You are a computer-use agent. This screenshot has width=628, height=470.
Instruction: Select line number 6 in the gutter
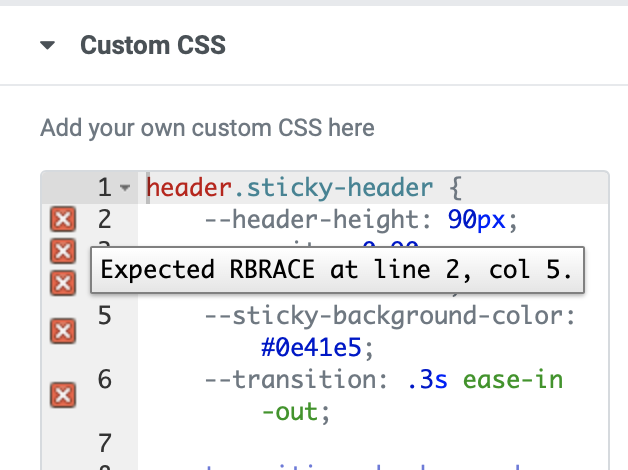[x=104, y=380]
